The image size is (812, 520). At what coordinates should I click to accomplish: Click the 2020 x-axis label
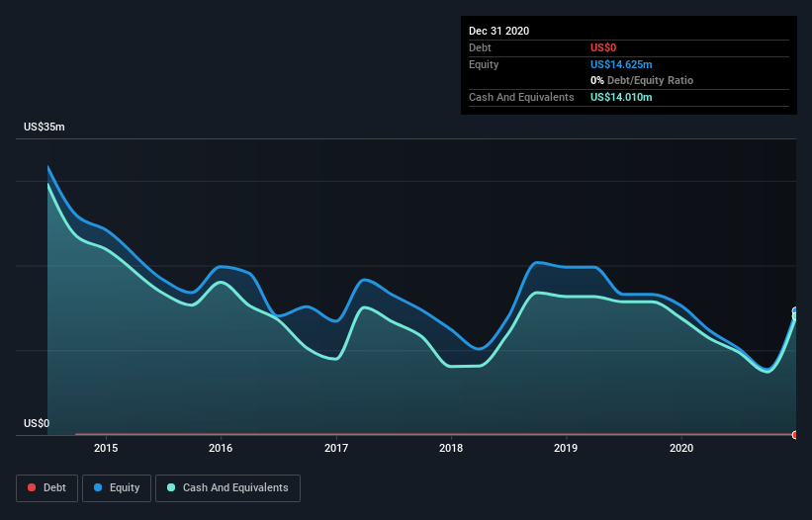[x=681, y=448]
